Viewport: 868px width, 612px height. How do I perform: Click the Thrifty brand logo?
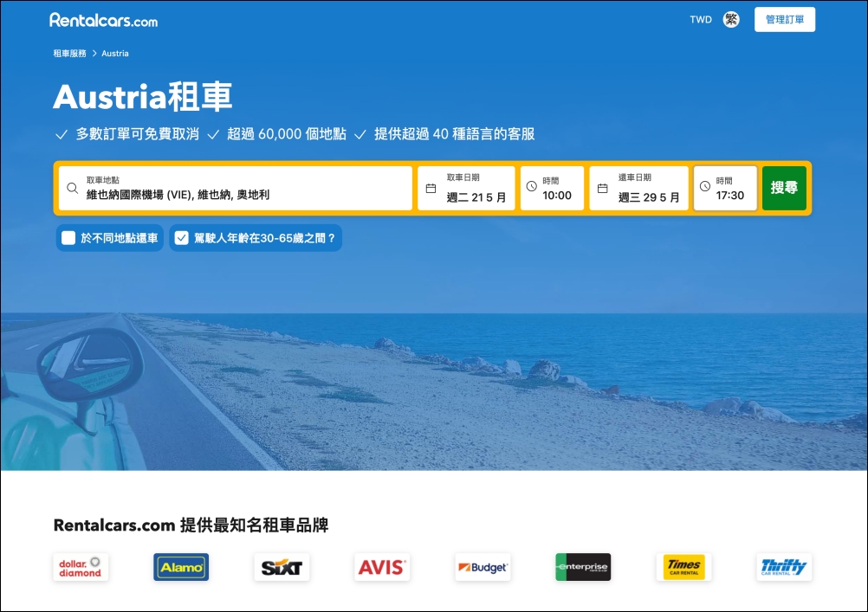pyautogui.click(x=784, y=567)
